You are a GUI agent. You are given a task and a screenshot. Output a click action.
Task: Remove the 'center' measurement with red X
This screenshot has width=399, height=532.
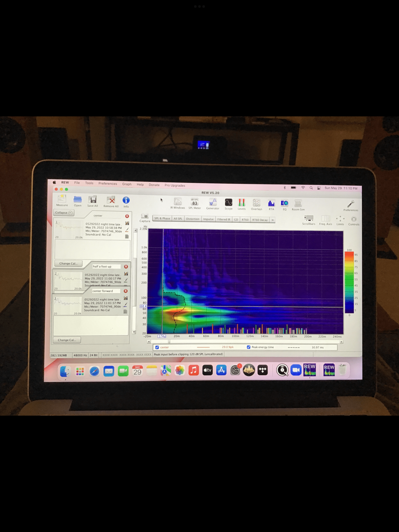pyautogui.click(x=127, y=216)
